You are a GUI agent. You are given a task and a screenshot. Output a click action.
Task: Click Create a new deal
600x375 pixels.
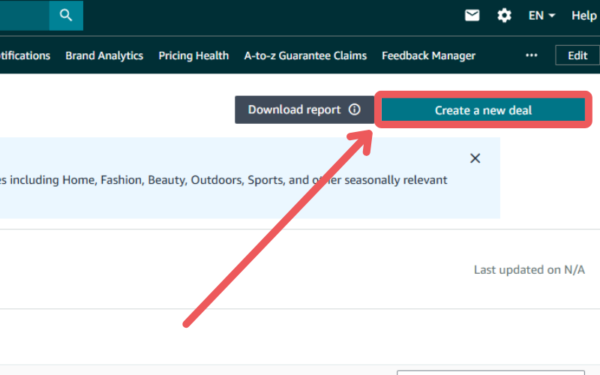point(483,110)
